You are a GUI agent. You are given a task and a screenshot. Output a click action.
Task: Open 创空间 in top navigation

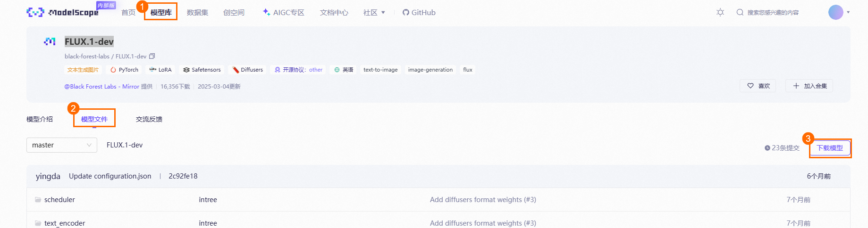[x=234, y=13]
